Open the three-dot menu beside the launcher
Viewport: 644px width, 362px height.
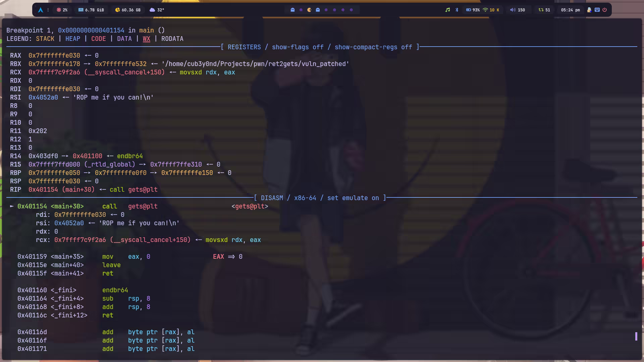pos(48,10)
